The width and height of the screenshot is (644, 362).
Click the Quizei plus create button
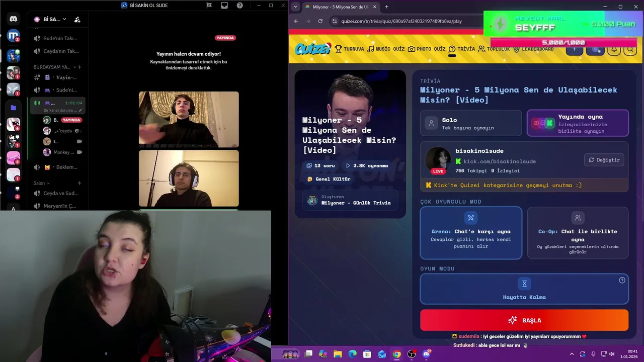click(575, 49)
